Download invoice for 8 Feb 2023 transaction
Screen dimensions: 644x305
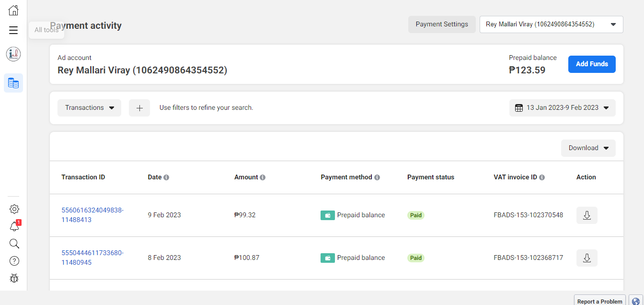coord(586,258)
